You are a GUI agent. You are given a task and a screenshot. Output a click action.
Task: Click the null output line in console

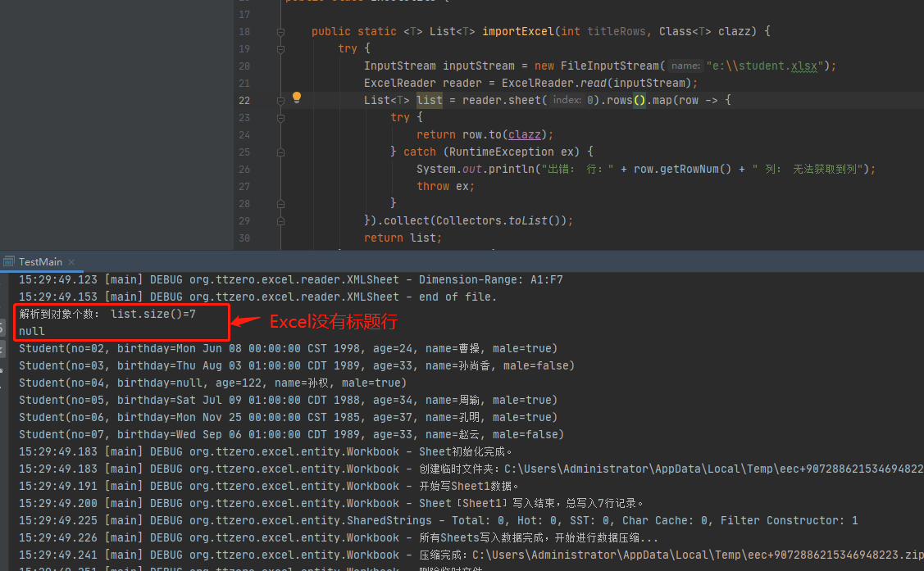pos(32,332)
